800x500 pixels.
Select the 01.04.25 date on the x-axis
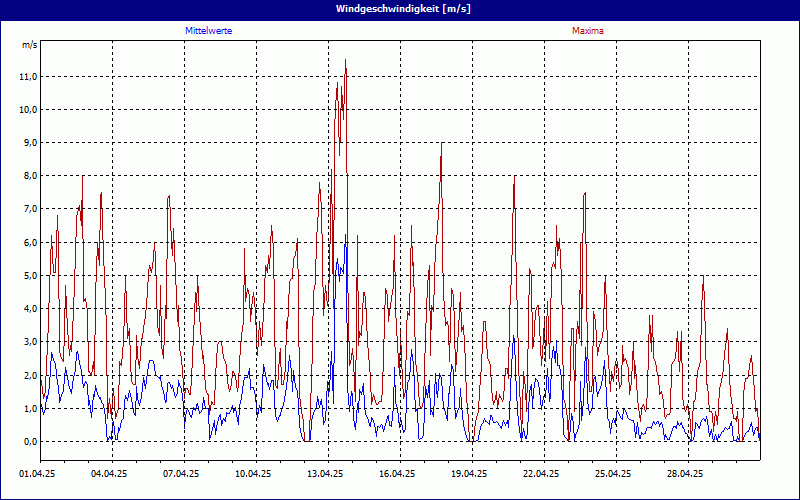(x=37, y=474)
